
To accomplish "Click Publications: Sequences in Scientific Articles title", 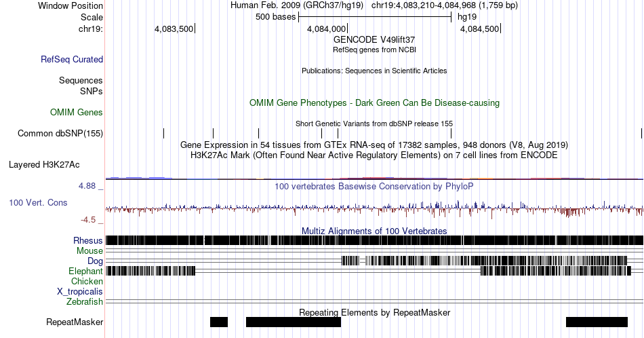I will (374, 71).
